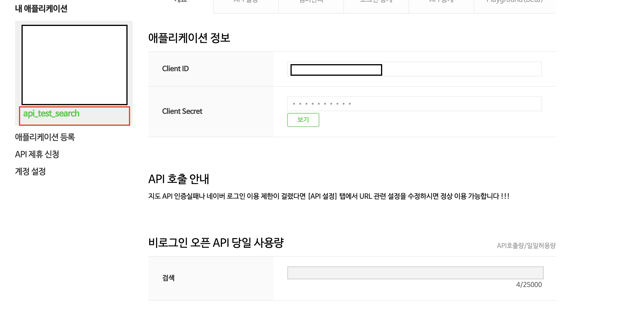
Task: Click the API호출량/일일허용량 legend label
Action: [526, 246]
